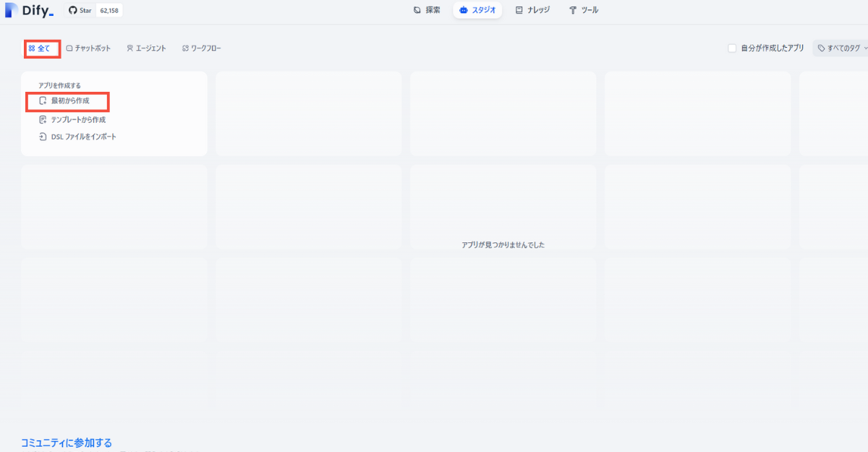This screenshot has height=452, width=868.
Task: Click the GitHub octocat icon
Action: [x=72, y=10]
